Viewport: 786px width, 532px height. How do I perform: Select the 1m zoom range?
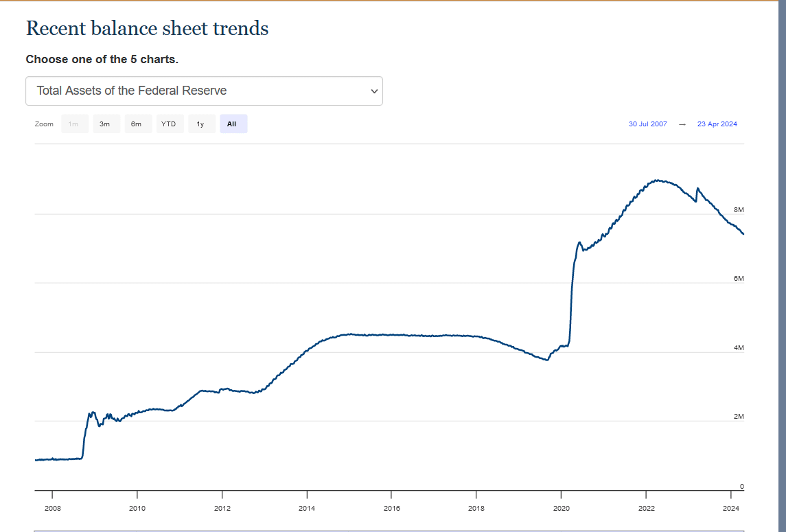pos(75,124)
